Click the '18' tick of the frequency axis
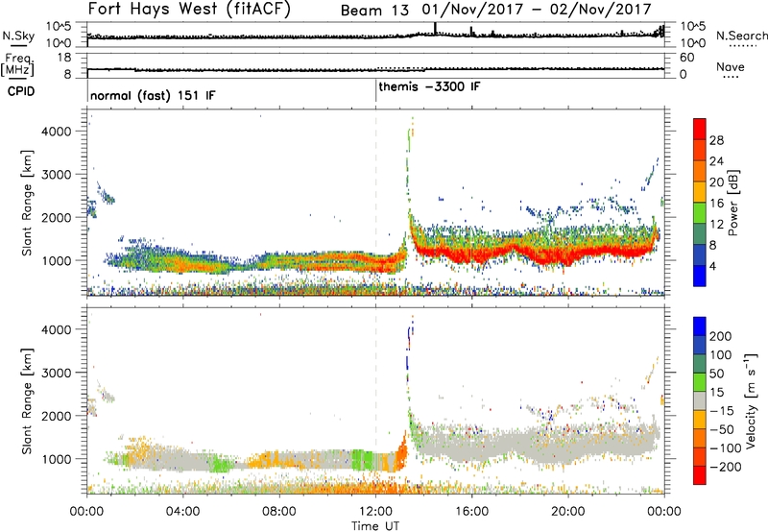The width and height of the screenshot is (768, 532). pyautogui.click(x=64, y=58)
